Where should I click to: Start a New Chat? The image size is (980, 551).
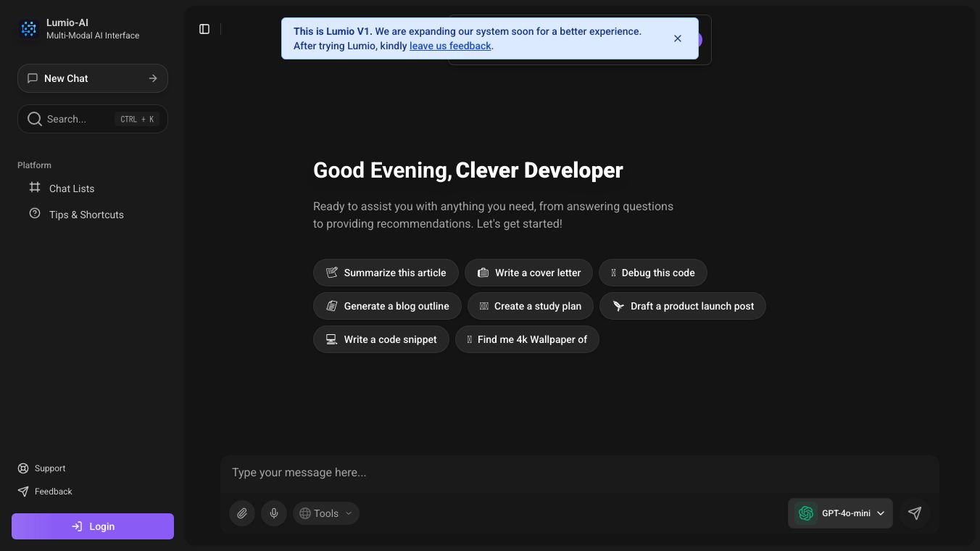pos(93,78)
